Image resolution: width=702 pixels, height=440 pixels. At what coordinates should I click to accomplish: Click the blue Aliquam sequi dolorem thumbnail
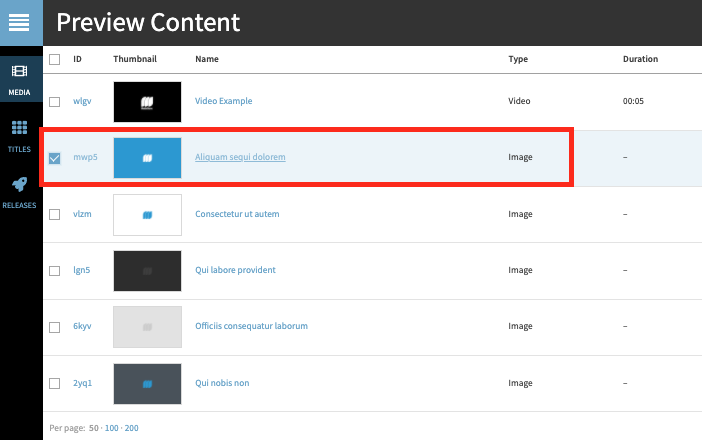147,158
